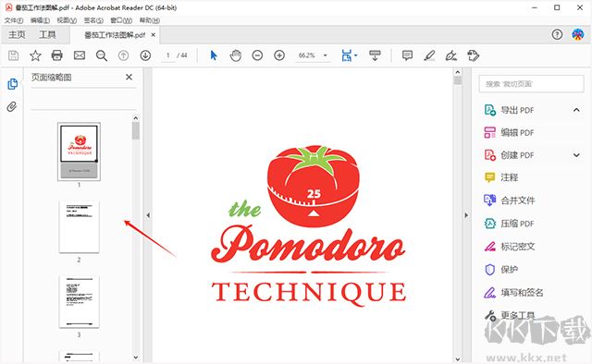Select page 3 thumbnail
Screen dimensions: 592x364
pyautogui.click(x=79, y=302)
